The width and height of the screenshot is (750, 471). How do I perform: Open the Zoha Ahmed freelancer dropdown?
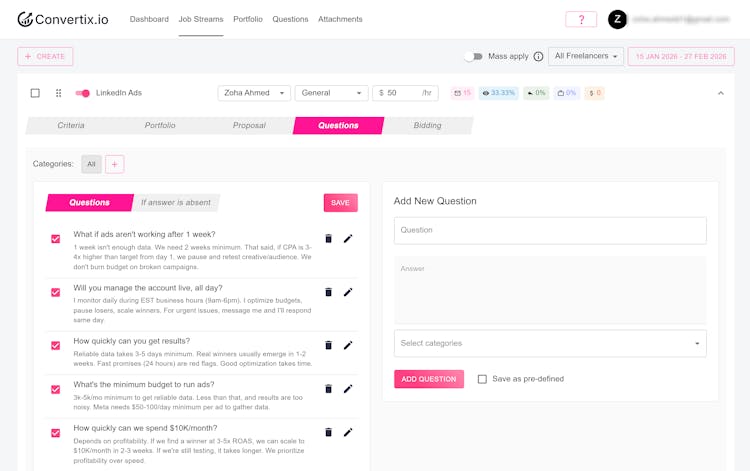[x=254, y=93]
